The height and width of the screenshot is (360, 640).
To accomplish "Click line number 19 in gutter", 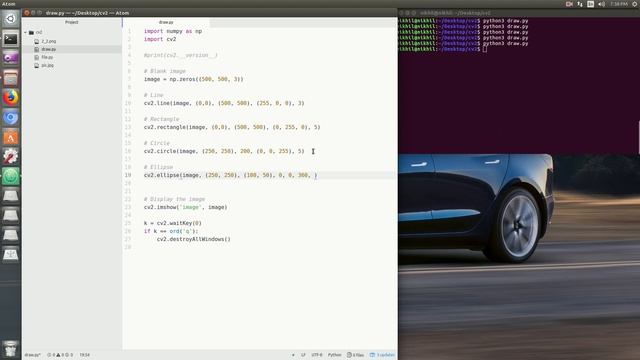I will (x=128, y=175).
